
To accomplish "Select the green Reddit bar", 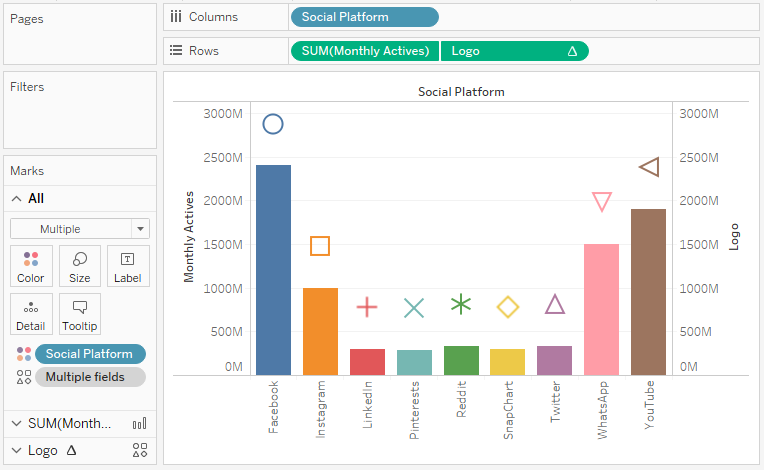I will 461,361.
